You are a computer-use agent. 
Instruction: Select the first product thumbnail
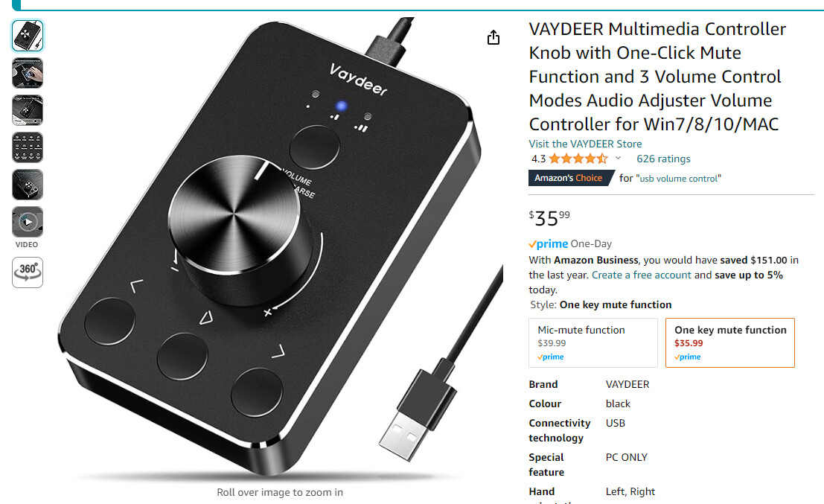pos(28,36)
